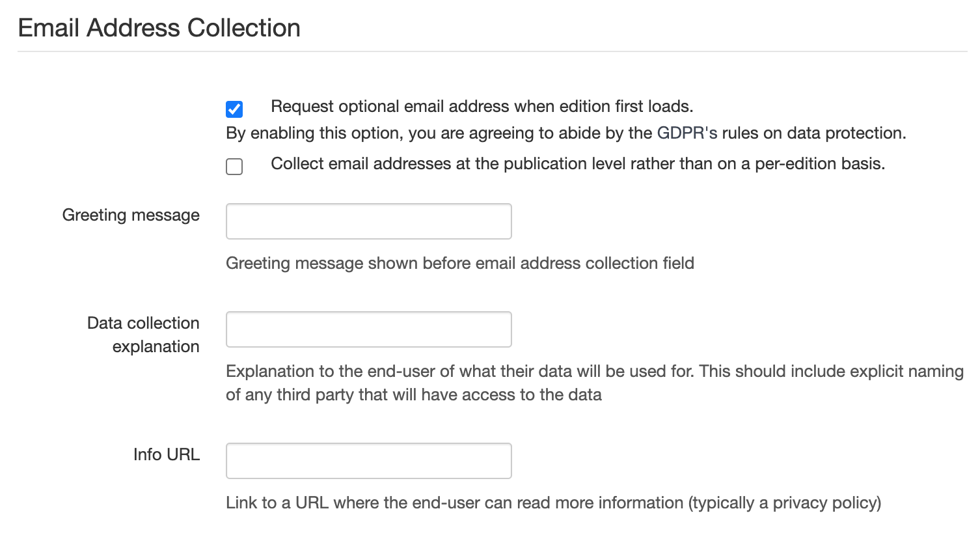Image resolution: width=980 pixels, height=552 pixels.
Task: Focus the Data collection explanation input
Action: [368, 329]
